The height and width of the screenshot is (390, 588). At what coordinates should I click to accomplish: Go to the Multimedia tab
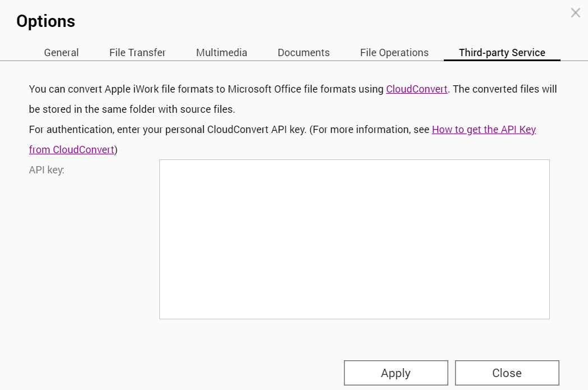click(221, 53)
